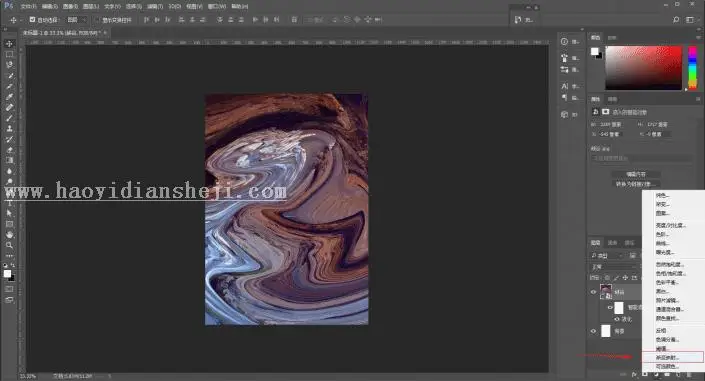Image resolution: width=705 pixels, height=381 pixels.
Task: Hide the top smart object layer
Action: [593, 292]
